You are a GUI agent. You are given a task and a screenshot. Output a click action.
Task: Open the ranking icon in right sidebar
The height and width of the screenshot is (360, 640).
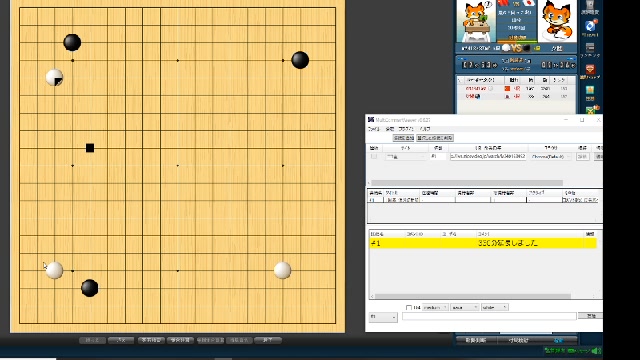pyautogui.click(x=590, y=48)
